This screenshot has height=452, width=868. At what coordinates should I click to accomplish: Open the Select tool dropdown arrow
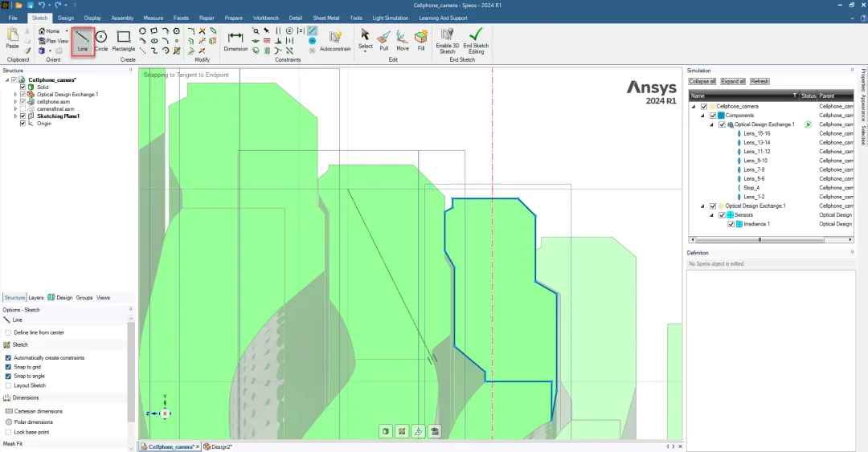click(x=365, y=52)
